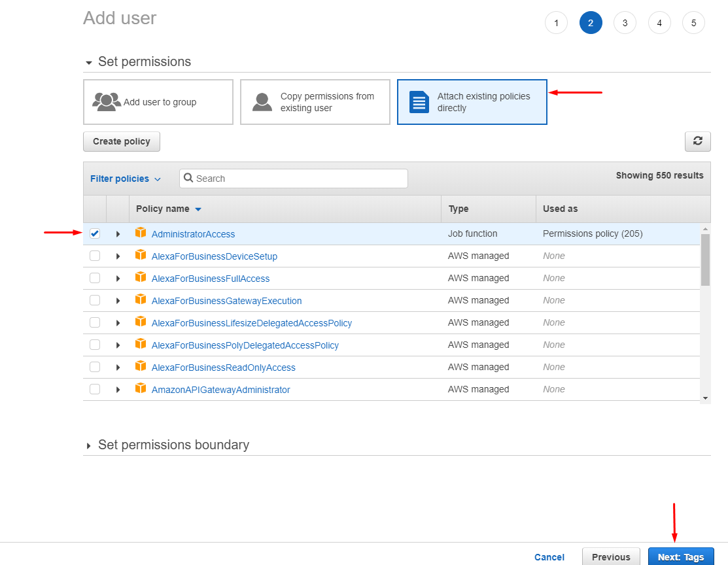728x565 pixels.
Task: Uncheck the AdministratorAccess policy checkbox
Action: (94, 233)
